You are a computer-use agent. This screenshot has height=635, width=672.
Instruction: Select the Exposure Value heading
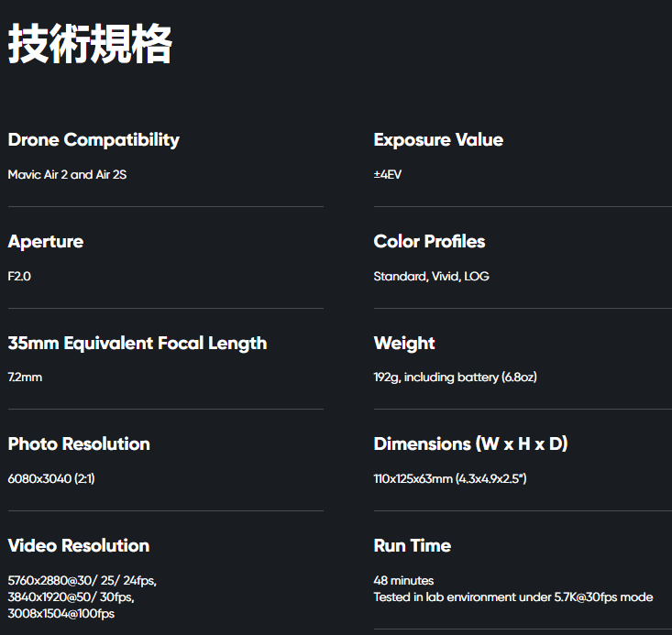[x=438, y=139]
